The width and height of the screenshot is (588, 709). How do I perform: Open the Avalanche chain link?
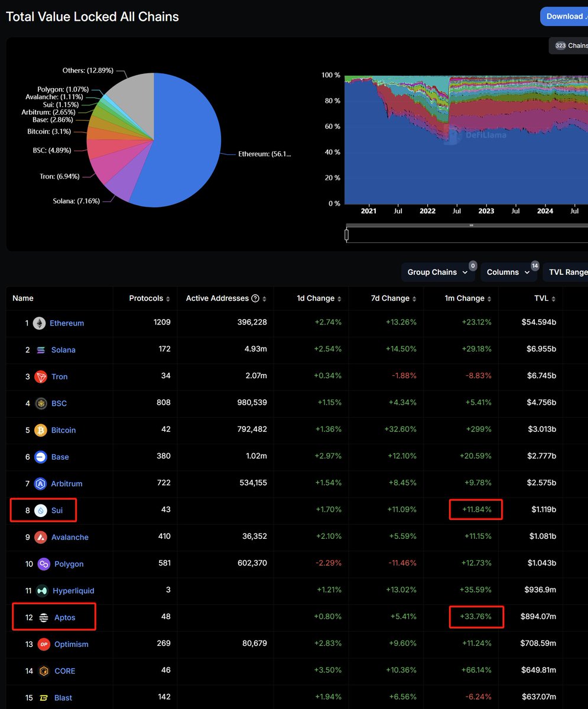point(70,537)
